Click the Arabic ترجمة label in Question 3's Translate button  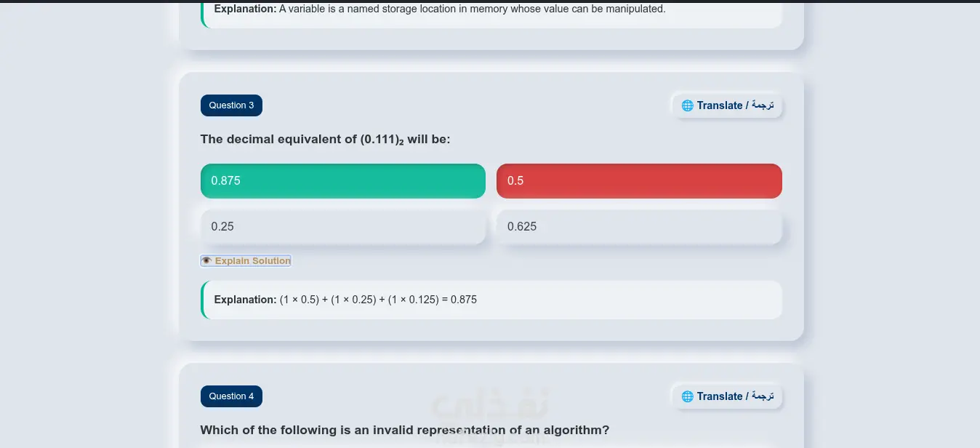[x=763, y=105]
